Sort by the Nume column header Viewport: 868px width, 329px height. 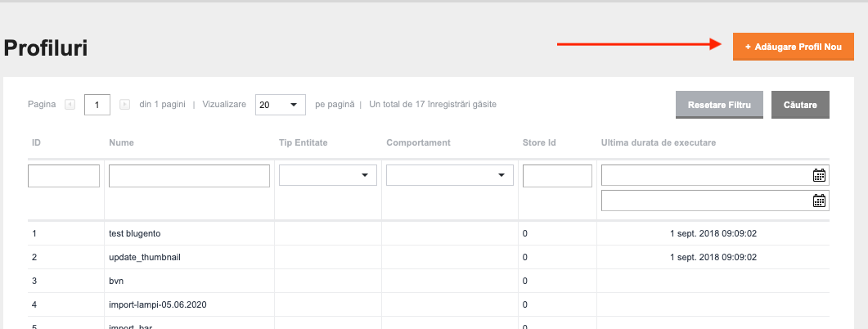pos(121,143)
